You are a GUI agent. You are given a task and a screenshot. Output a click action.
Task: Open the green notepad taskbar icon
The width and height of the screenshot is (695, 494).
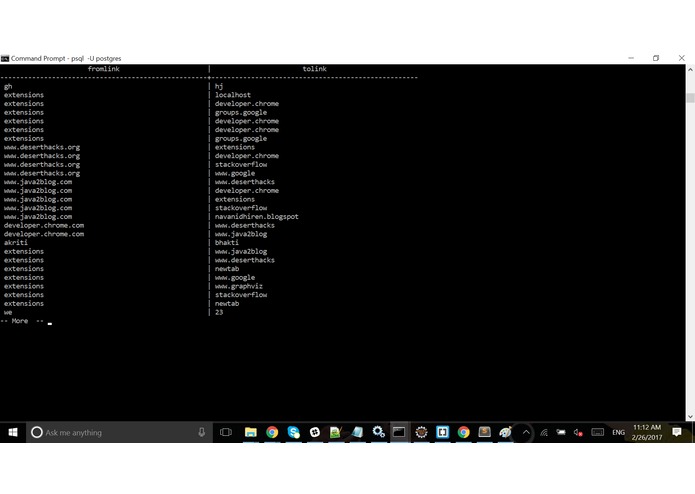pyautogui.click(x=336, y=432)
